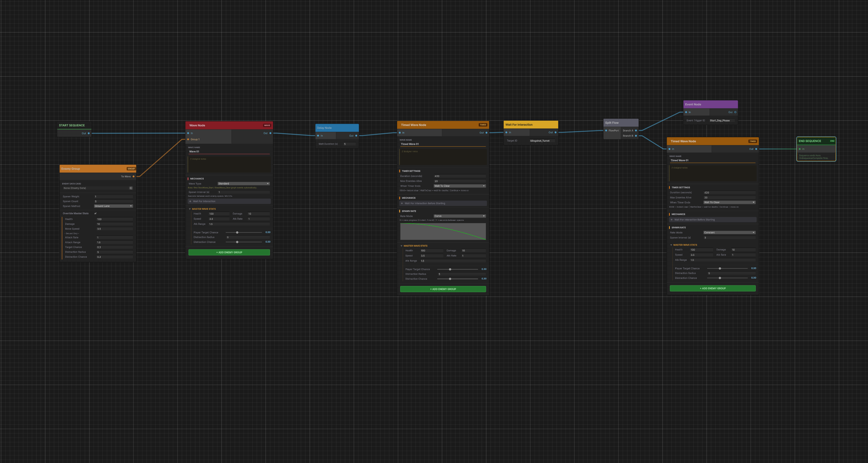Select the Event Node purple header
This screenshot has height=463, width=868.
(711, 104)
